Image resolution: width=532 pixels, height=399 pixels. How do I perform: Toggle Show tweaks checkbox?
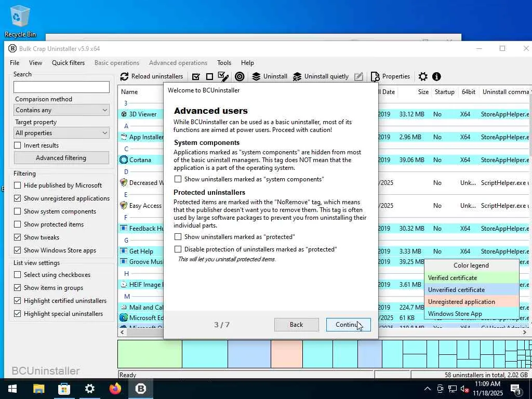point(17,237)
